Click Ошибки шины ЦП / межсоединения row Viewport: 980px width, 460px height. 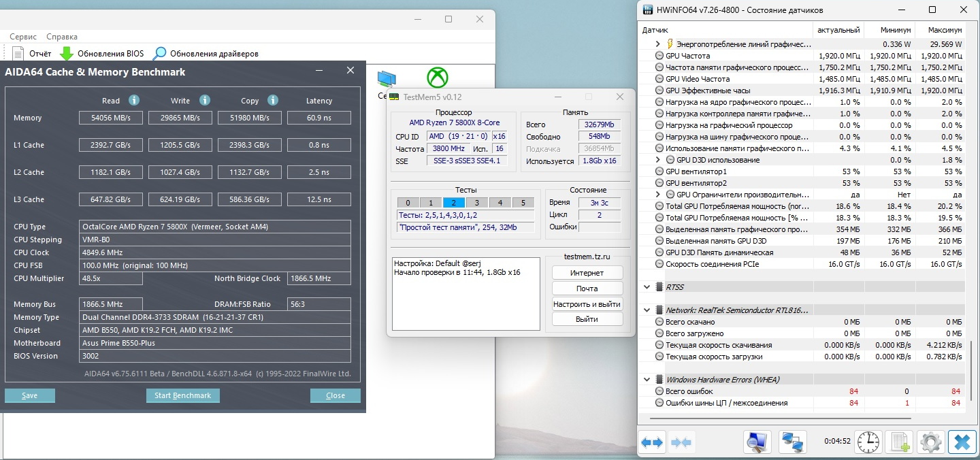pyautogui.click(x=802, y=403)
